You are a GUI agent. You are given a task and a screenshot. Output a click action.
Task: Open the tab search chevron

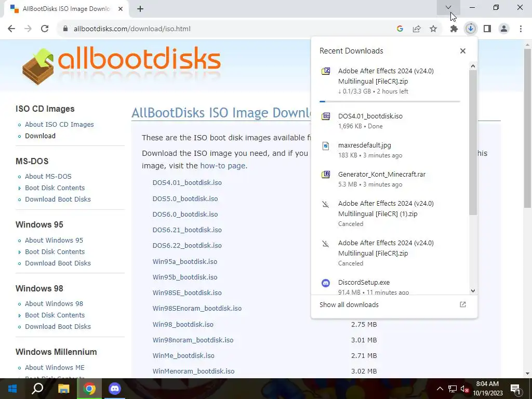(x=448, y=7)
